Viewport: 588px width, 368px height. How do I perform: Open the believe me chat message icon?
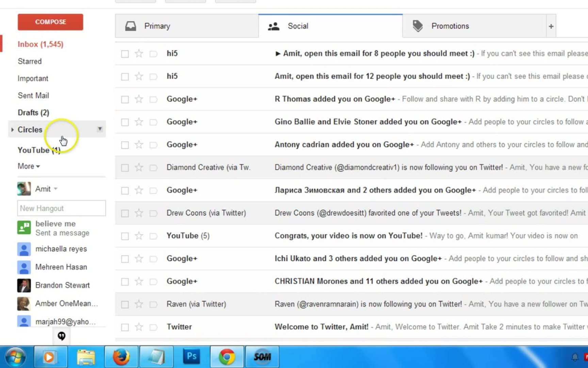[23, 228]
